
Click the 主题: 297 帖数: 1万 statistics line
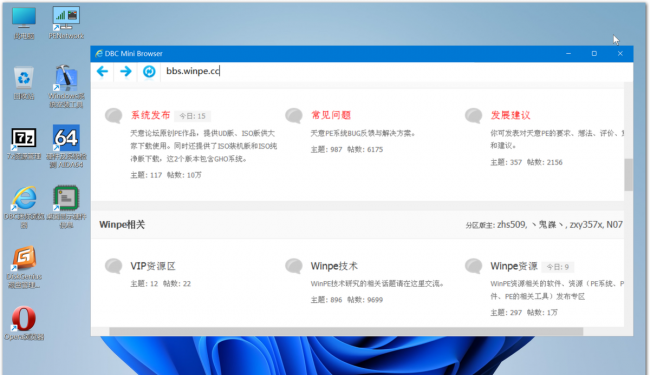(x=524, y=313)
